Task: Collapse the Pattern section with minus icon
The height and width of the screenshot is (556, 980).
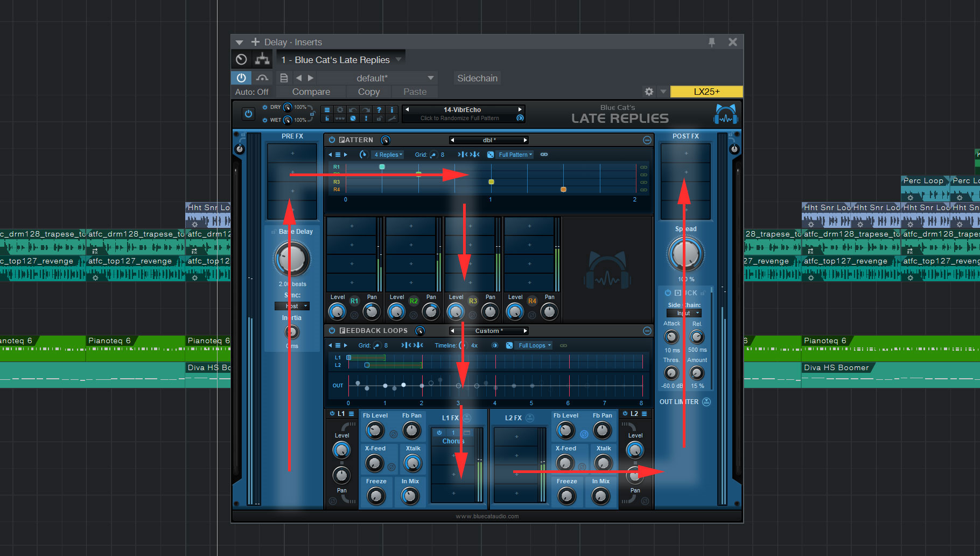Action: (647, 140)
